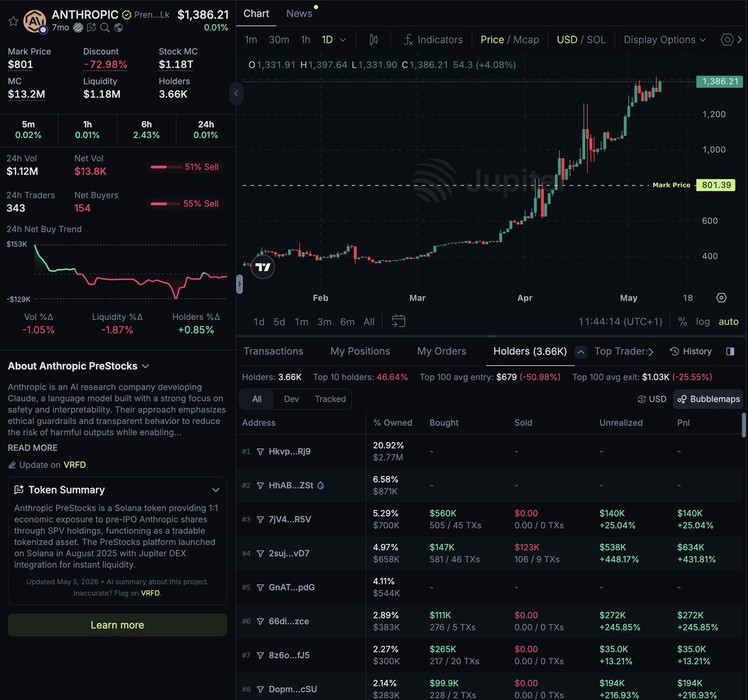Switch currency display with USD toggle
This screenshot has width=748, height=700.
652,399
